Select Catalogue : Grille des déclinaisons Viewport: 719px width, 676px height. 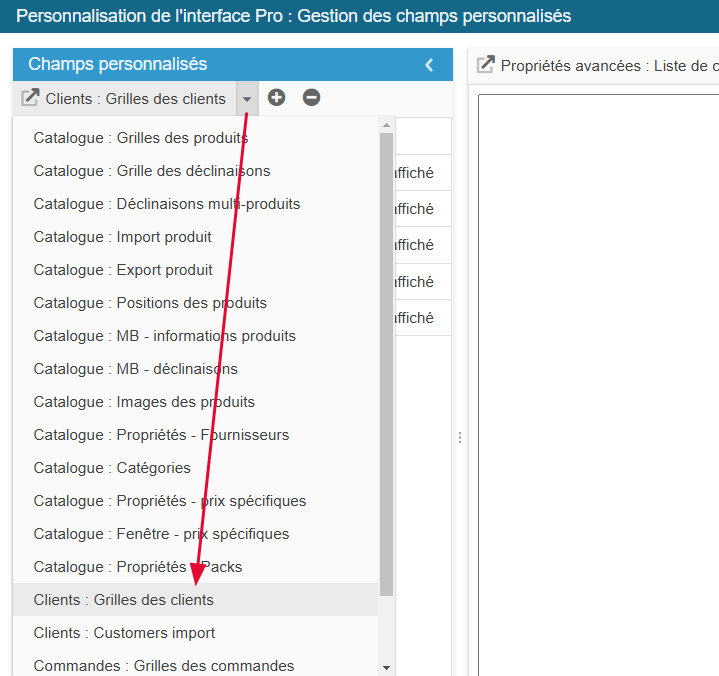(x=151, y=171)
